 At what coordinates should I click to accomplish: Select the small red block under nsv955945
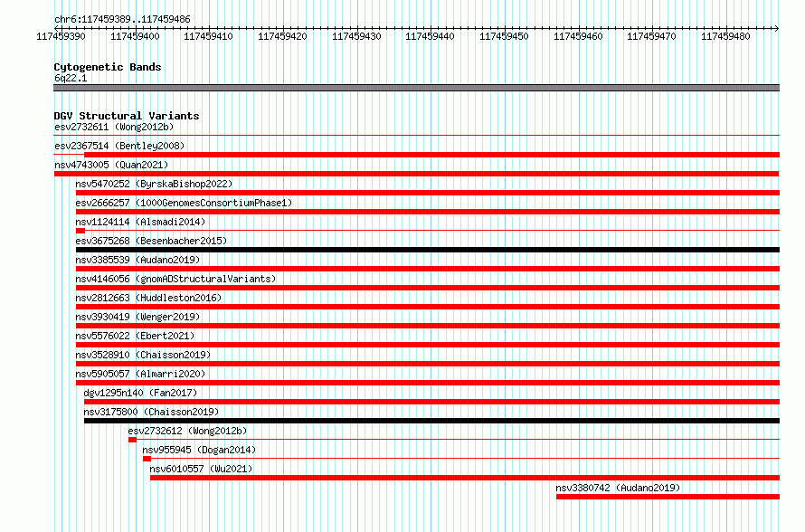click(x=147, y=459)
